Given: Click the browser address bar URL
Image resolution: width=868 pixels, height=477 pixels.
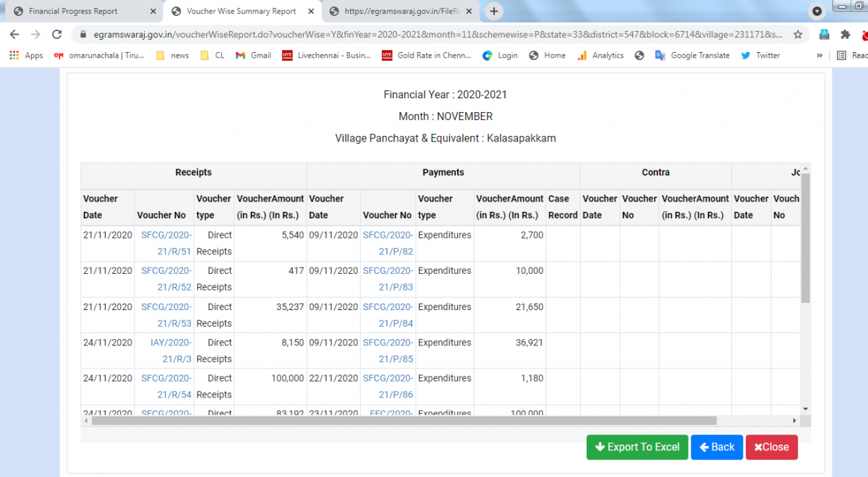Looking at the screenshot, I should pyautogui.click(x=434, y=34).
